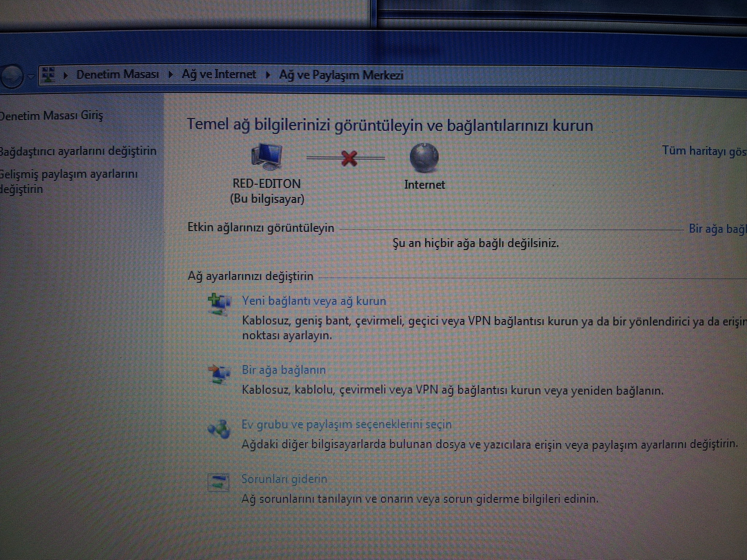Open Ev grubu ve paylaşım seçeneklerini seçin
Viewport: 747px width, 560px height.
click(x=347, y=424)
